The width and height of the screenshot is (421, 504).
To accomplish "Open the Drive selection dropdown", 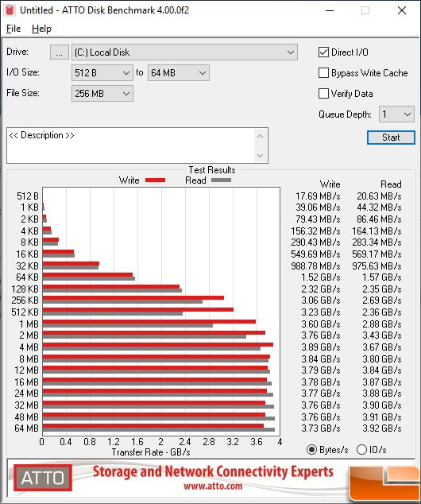I will pyautogui.click(x=184, y=52).
